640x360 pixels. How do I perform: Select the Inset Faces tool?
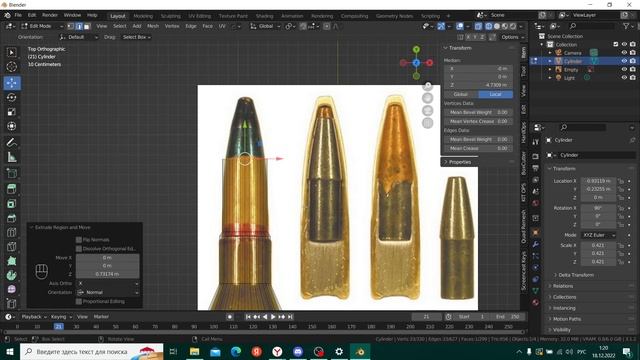tap(11, 203)
